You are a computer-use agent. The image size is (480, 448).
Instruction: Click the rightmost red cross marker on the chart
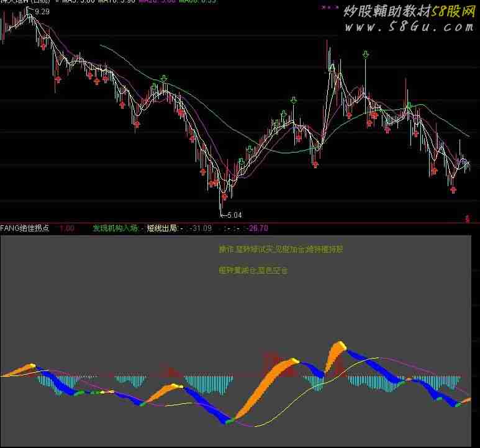(453, 190)
